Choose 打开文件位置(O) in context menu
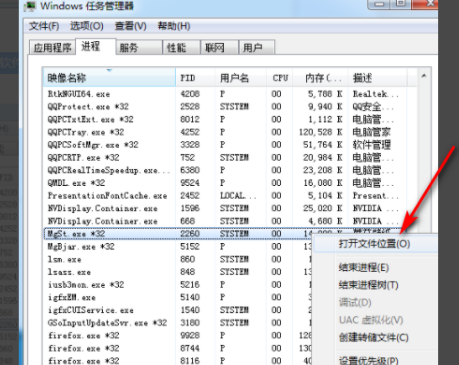This screenshot has height=365, width=459. click(375, 244)
